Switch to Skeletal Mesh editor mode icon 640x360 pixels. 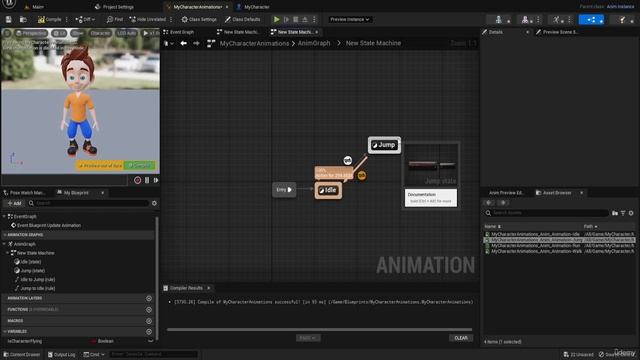(x=526, y=19)
